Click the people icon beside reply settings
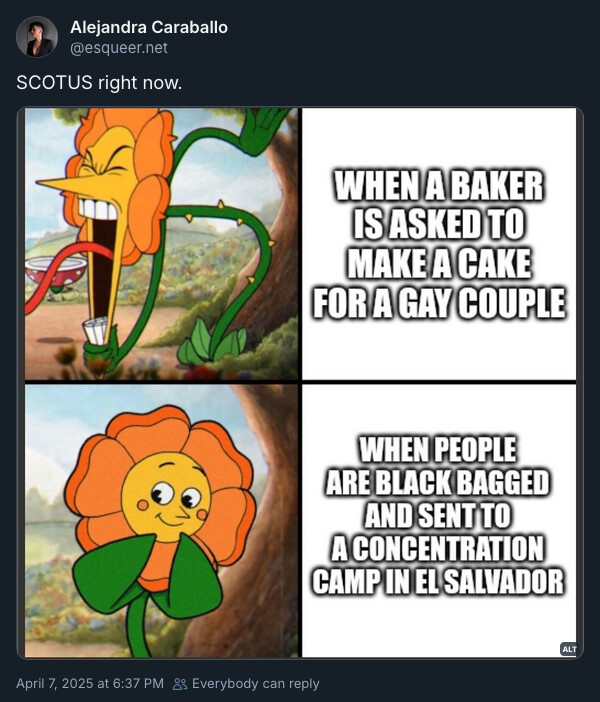Screen dimensions: 600x702 click(x=180, y=684)
